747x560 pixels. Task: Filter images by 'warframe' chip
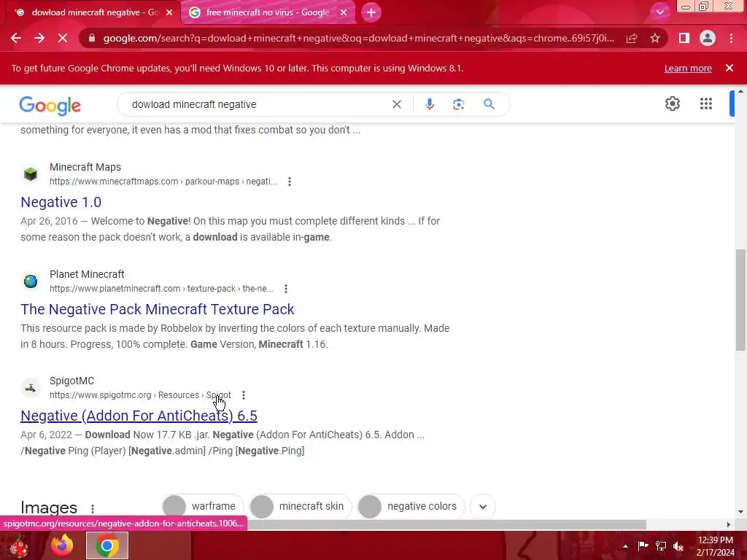203,506
